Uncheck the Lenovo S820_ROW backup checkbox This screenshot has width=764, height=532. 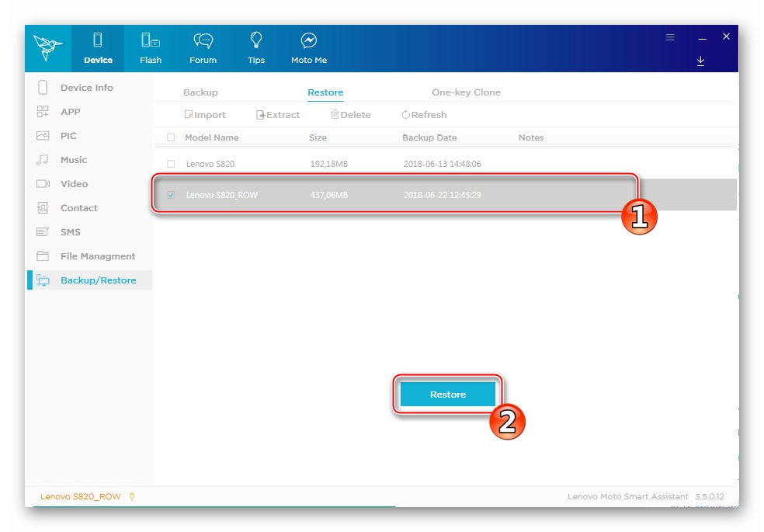pyautogui.click(x=171, y=195)
